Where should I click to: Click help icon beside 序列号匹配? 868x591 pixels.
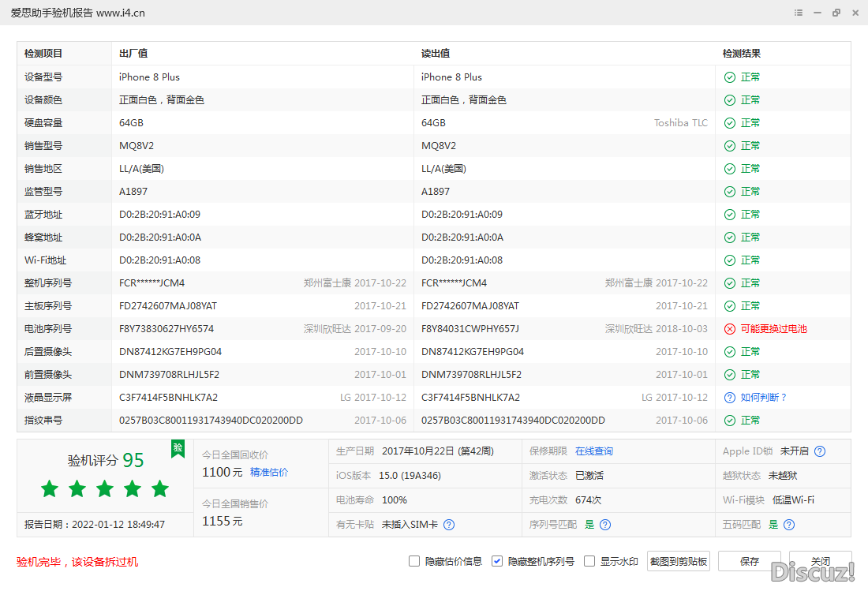coord(605,525)
